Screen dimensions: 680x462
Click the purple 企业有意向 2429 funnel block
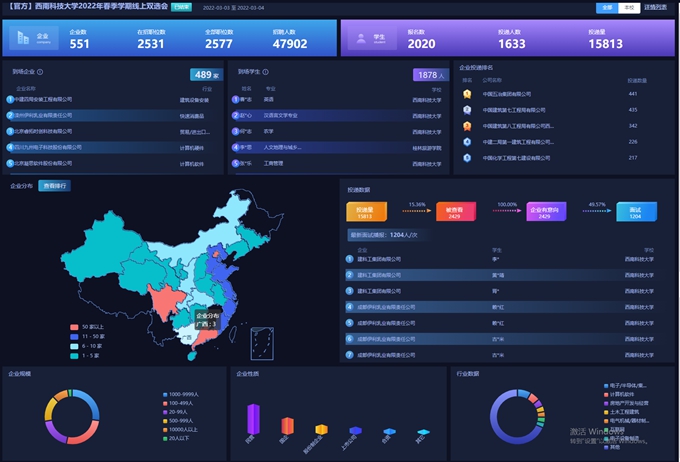(546, 212)
